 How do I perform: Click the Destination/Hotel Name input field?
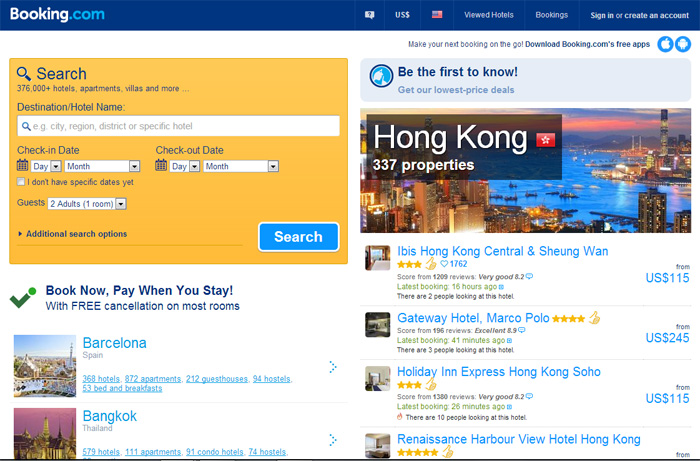pos(179,126)
